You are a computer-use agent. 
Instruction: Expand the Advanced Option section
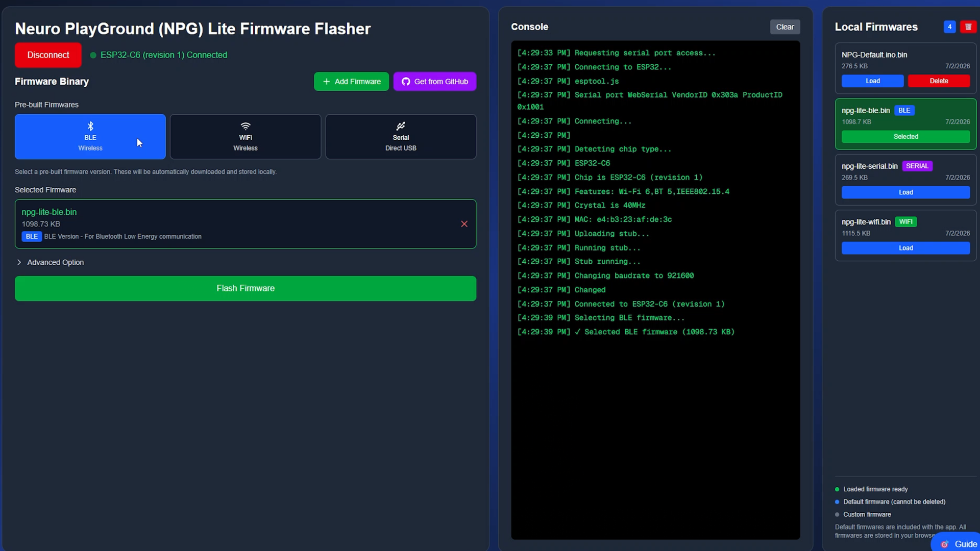click(50, 262)
